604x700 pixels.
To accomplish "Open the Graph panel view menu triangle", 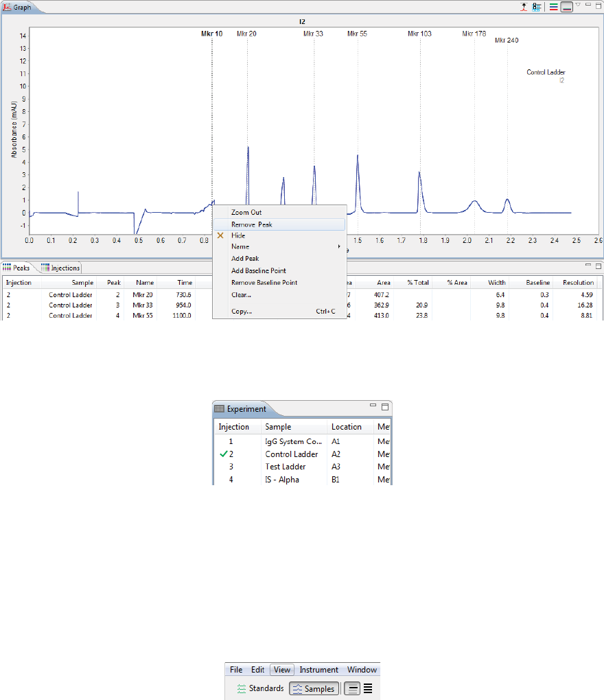I will click(578, 5).
